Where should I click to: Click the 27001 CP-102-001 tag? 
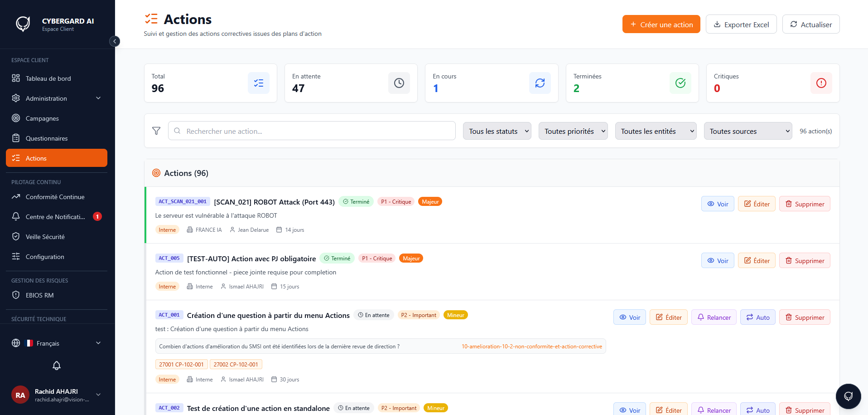pos(181,365)
